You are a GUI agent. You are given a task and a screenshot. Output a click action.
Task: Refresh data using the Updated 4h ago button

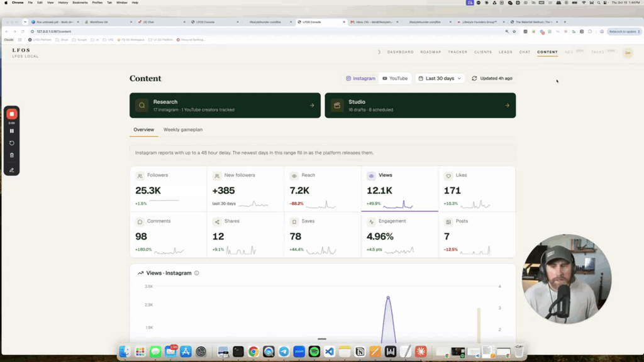tap(492, 79)
